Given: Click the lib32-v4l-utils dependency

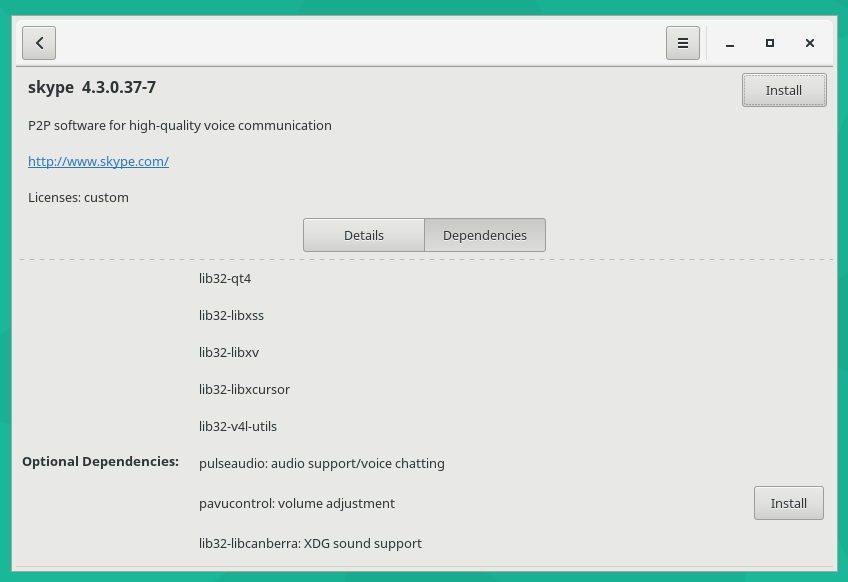Looking at the screenshot, I should tap(238, 426).
